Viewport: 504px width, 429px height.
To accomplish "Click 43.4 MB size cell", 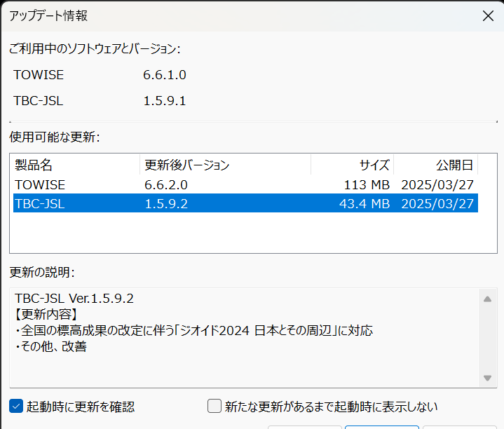I will click(x=365, y=204).
